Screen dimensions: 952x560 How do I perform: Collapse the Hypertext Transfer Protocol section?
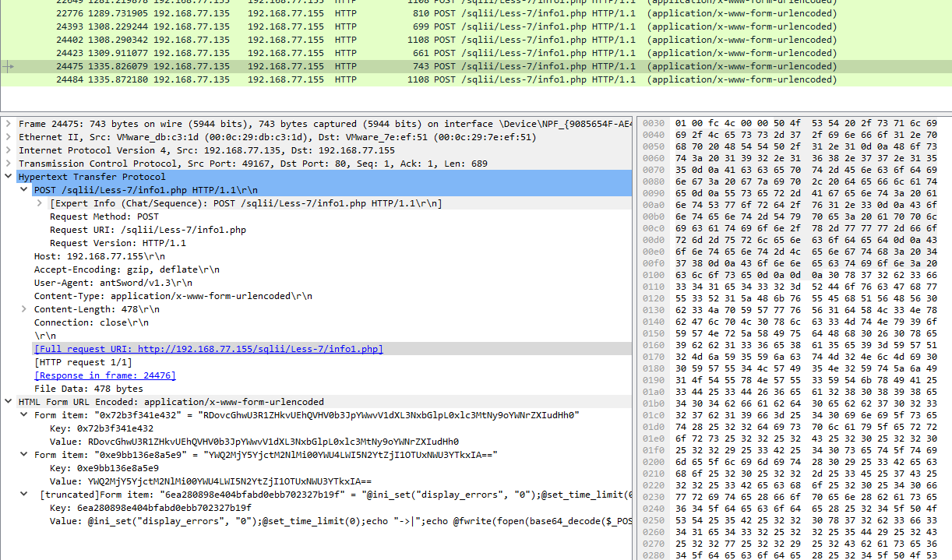9,177
